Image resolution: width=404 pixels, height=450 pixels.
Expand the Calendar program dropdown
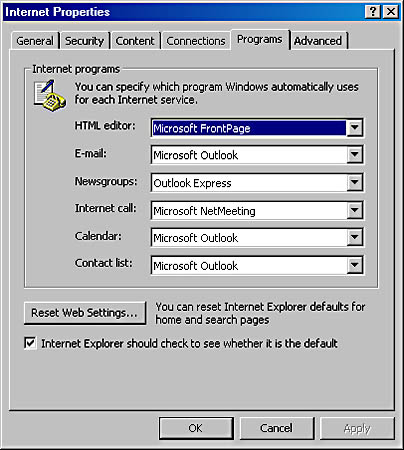pyautogui.click(x=354, y=238)
